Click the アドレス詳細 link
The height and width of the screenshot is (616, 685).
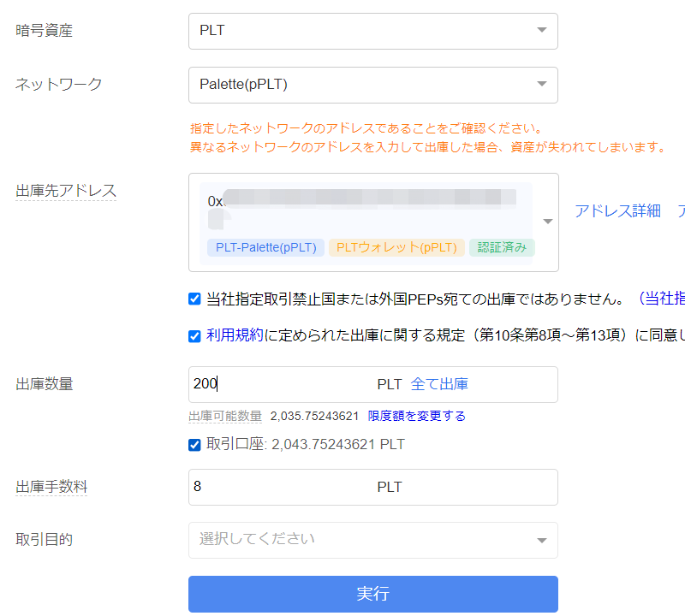click(x=617, y=210)
